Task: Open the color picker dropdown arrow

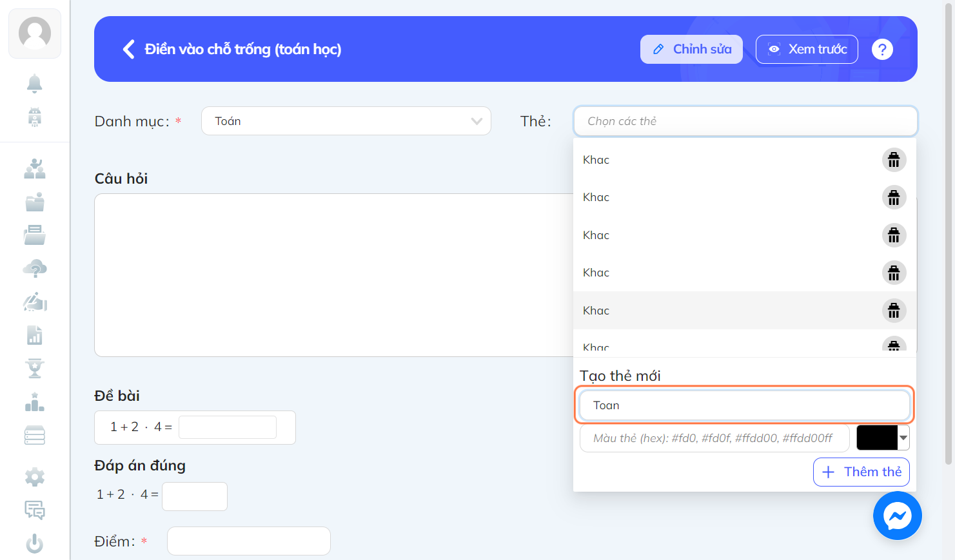Action: point(903,438)
